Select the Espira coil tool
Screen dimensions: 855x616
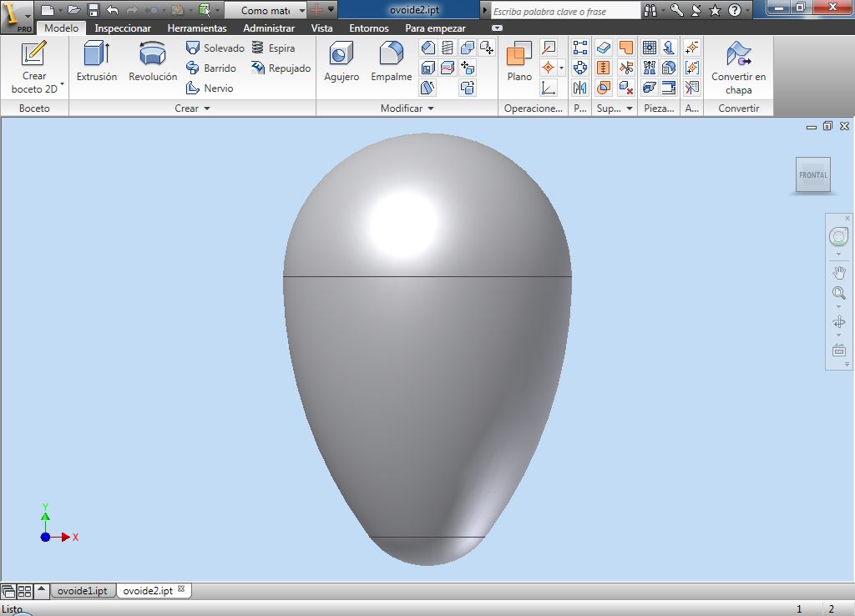273,48
